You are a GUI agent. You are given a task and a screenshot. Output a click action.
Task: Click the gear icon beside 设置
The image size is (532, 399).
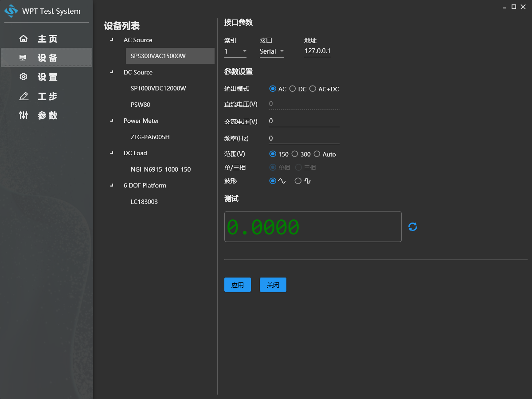tap(23, 77)
